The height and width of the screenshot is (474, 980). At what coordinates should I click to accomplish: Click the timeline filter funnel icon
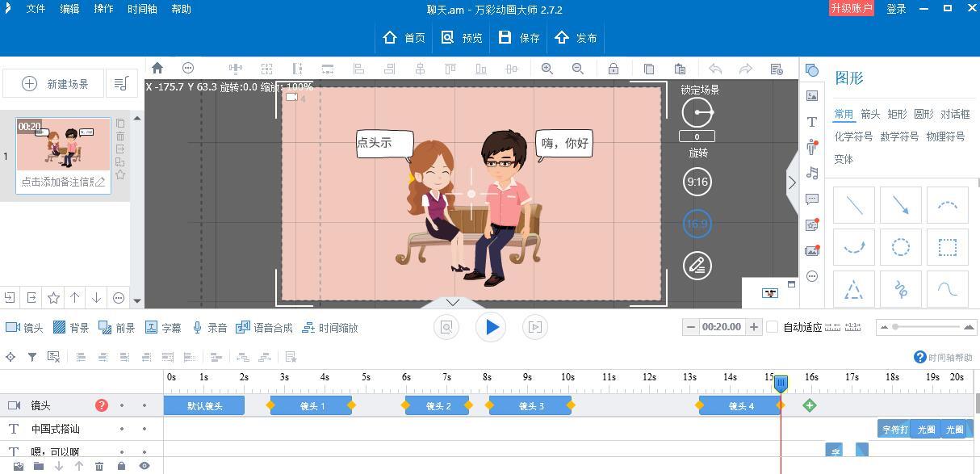(32, 356)
